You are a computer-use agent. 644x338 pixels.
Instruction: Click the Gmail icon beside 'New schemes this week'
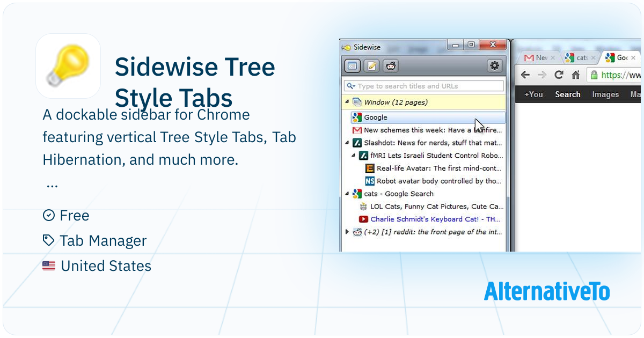point(357,130)
